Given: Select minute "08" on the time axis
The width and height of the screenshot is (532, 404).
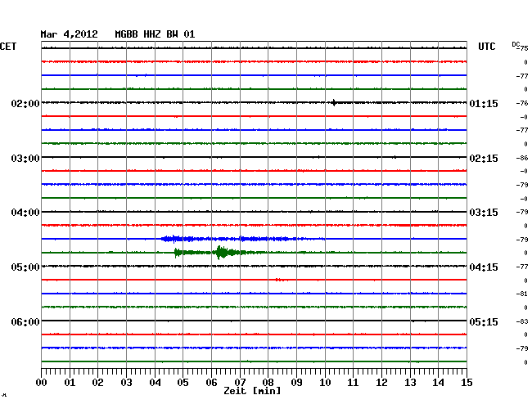Looking at the screenshot, I should 268,382.
